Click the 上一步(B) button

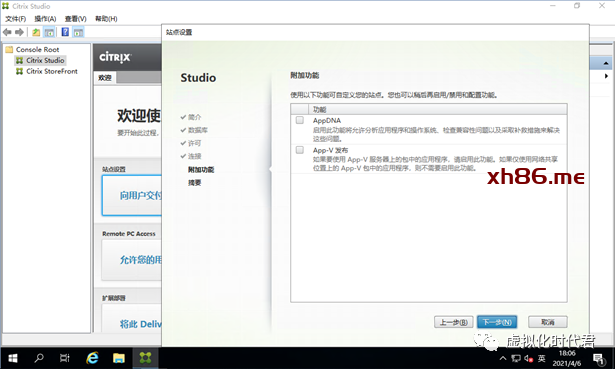453,322
